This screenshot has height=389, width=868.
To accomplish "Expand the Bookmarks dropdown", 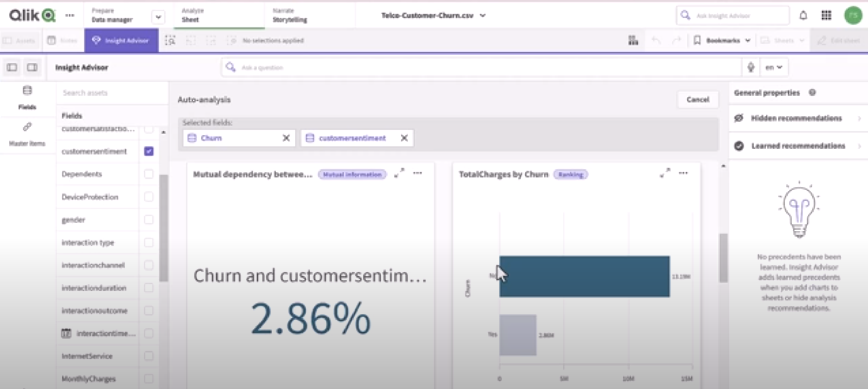I will 723,41.
